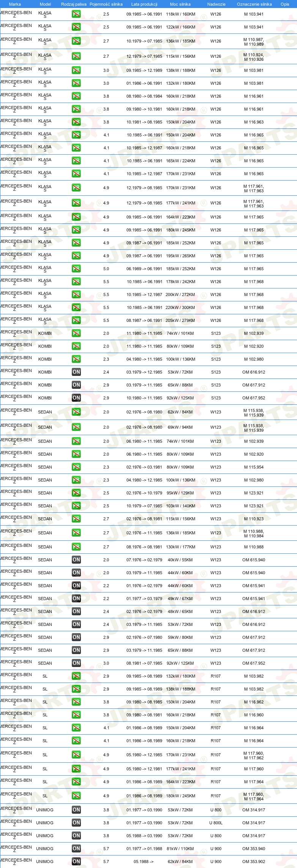297x868 pixels.
Task: Click the diesel ON icon in the KOMBI OM 616.912 row
Action: 76,372
